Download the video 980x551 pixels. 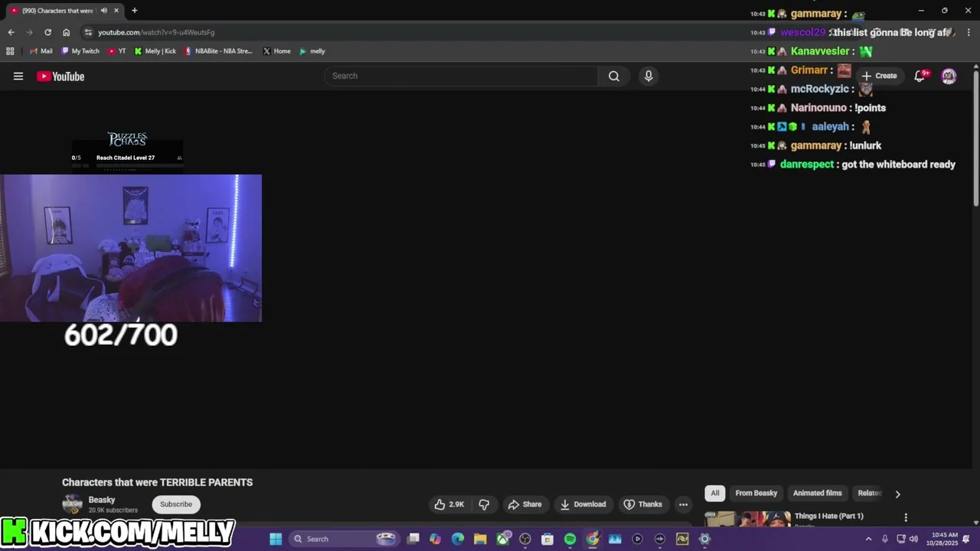[583, 504]
